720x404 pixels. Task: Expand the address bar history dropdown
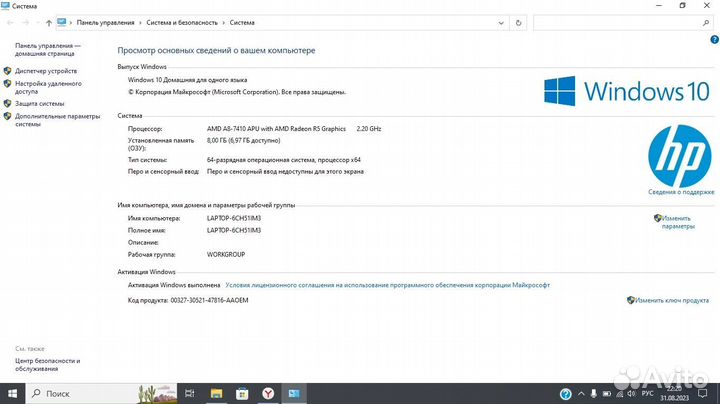click(x=501, y=22)
